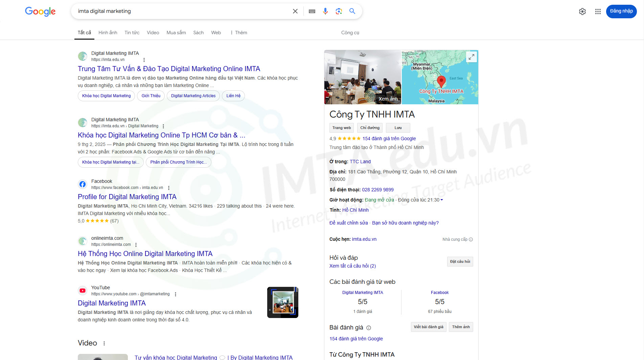
Task: Open the Google apps grid icon
Action: tap(598, 12)
